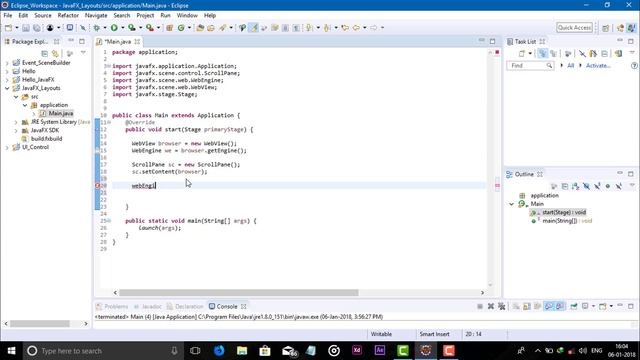This screenshot has width=640, height=360.
Task: Click the Search flashlight toolbar icon
Action: click(x=222, y=28)
